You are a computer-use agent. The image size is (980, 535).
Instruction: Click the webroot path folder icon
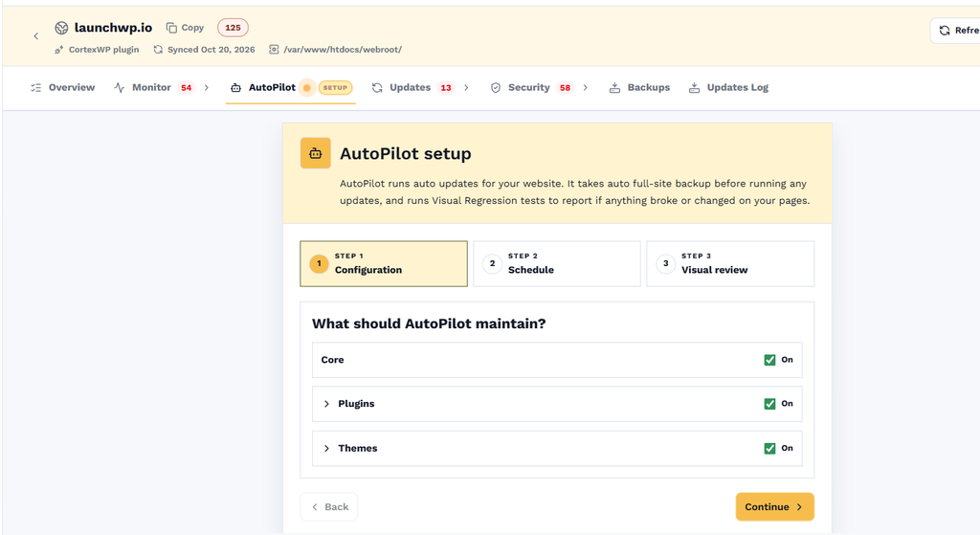(x=274, y=50)
